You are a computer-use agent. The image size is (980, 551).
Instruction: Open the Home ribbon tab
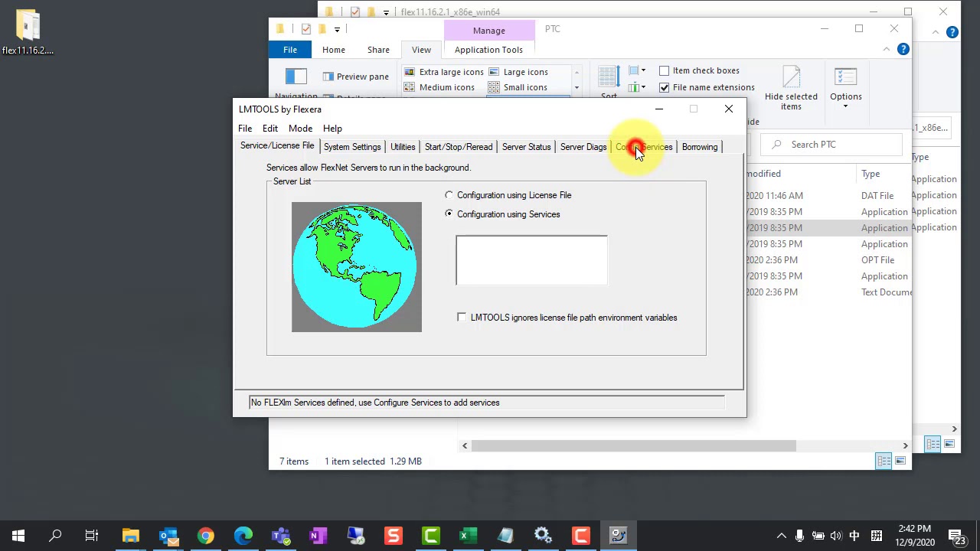(x=333, y=50)
